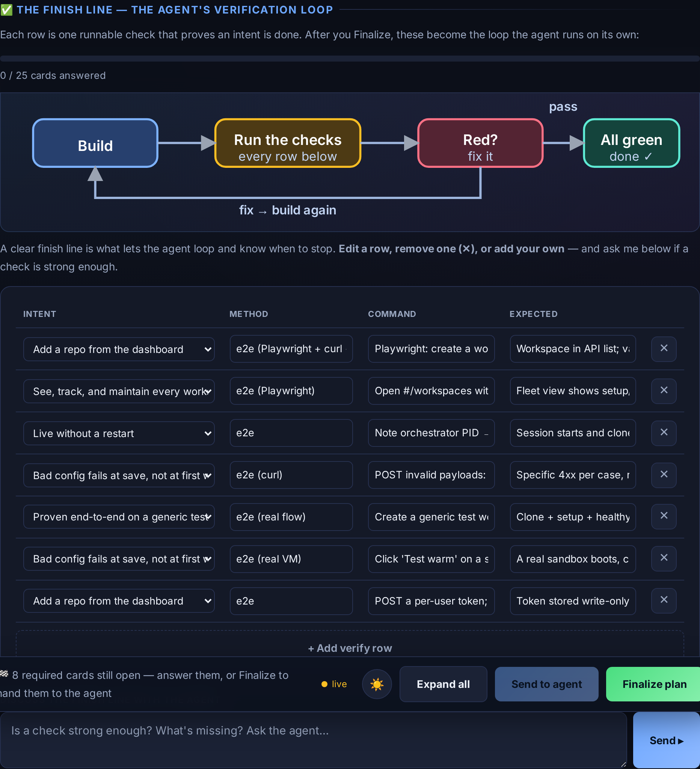Remove the 'e2e (real flow)' row
700x769 pixels.
tap(663, 516)
